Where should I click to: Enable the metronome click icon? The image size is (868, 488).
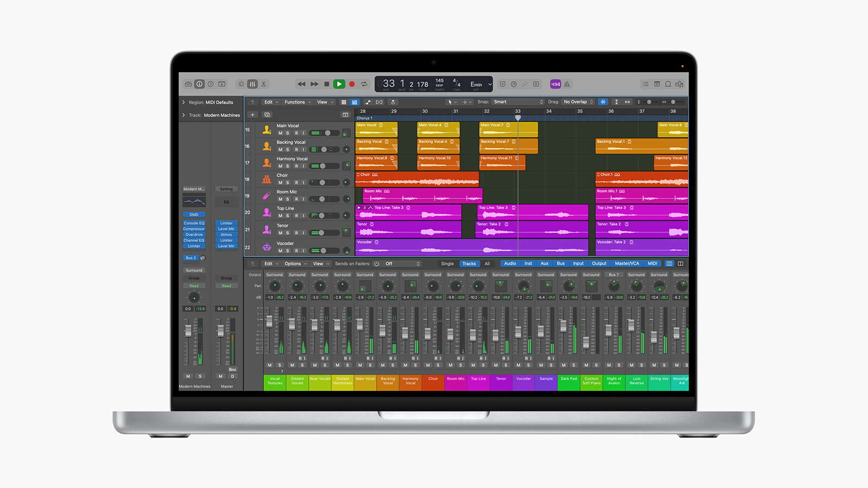click(x=567, y=84)
